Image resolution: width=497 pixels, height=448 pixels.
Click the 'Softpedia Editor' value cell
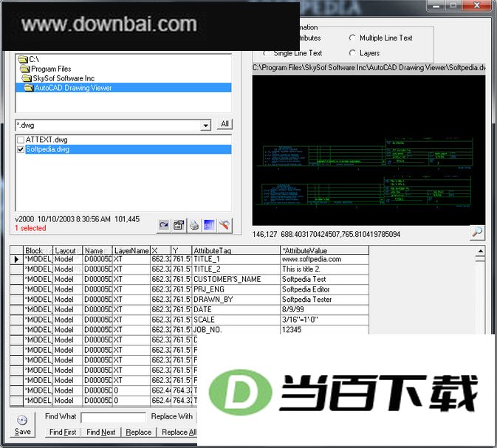click(325, 289)
